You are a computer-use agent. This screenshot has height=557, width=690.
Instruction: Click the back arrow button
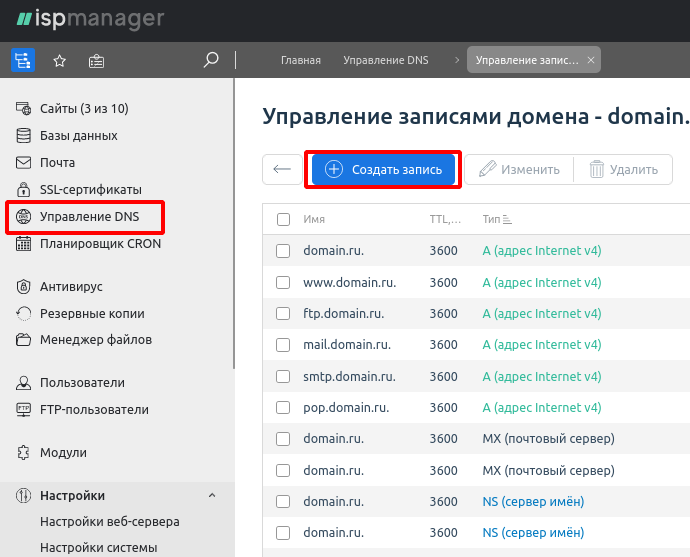(x=282, y=169)
